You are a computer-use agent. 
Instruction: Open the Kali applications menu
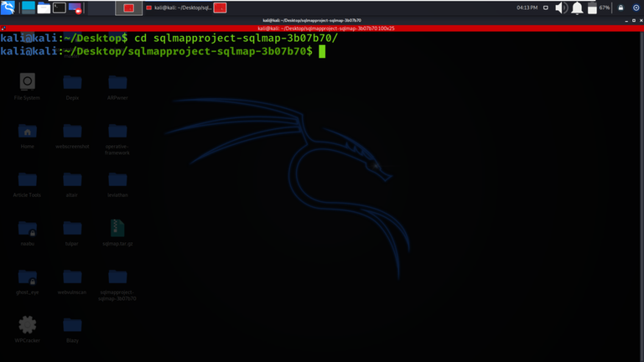[8, 8]
